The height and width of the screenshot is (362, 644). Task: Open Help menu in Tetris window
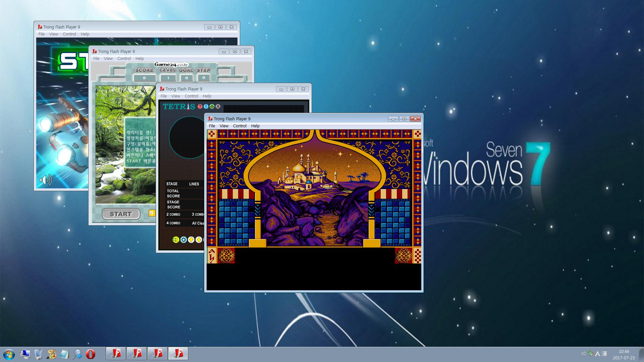click(207, 96)
